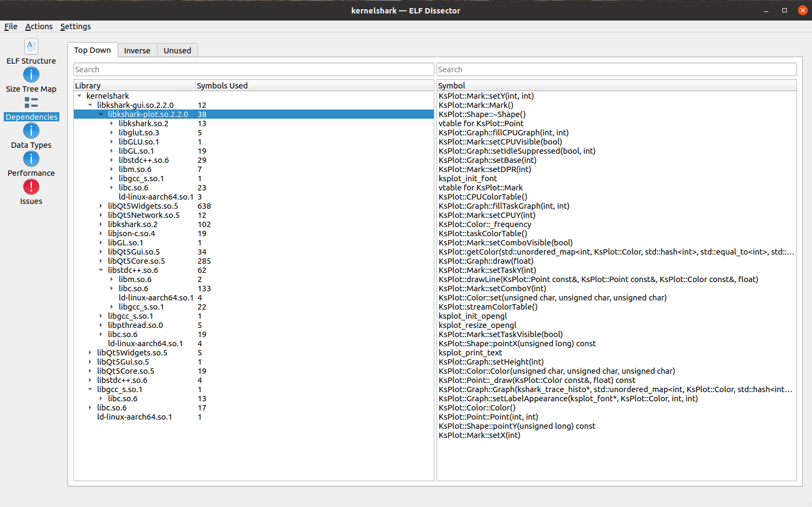The height and width of the screenshot is (507, 812).
Task: Sort by the Symbols Used column header
Action: 314,86
